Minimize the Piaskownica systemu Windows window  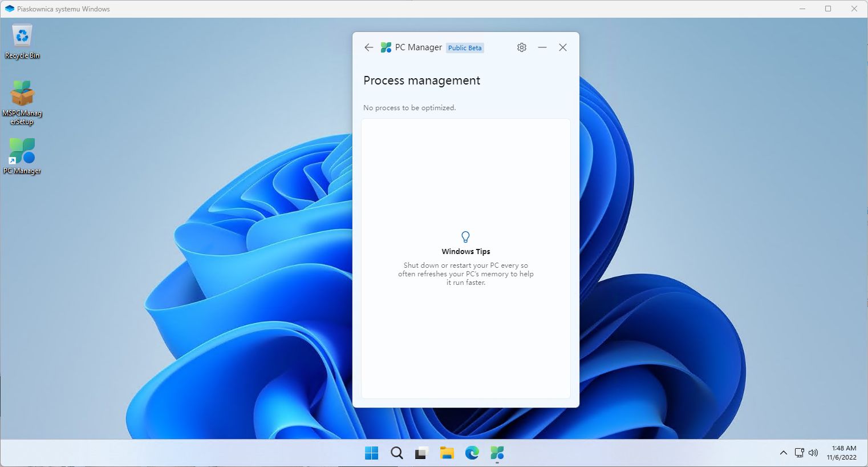[802, 9]
